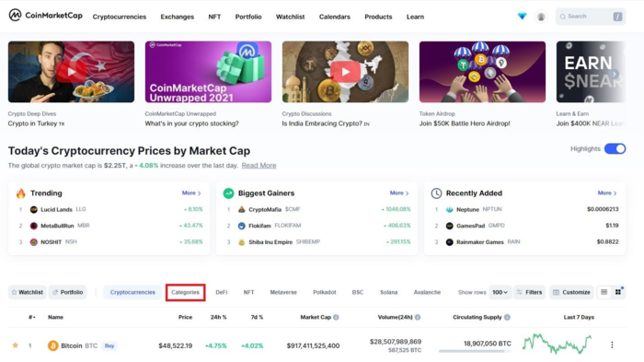
Task: Select the Avalanche tab
Action: [427, 292]
